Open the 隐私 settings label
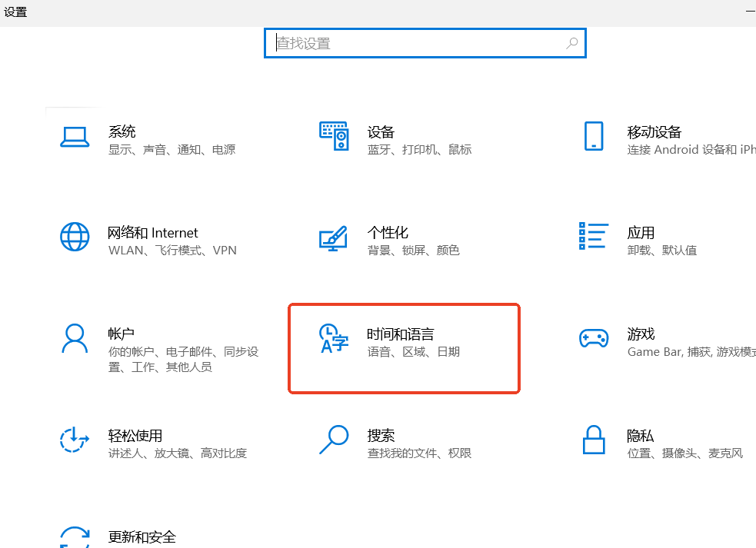The width and height of the screenshot is (756, 548). 640,436
